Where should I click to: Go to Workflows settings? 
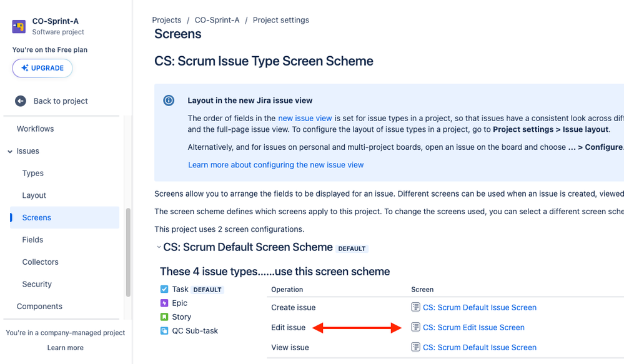pyautogui.click(x=35, y=129)
